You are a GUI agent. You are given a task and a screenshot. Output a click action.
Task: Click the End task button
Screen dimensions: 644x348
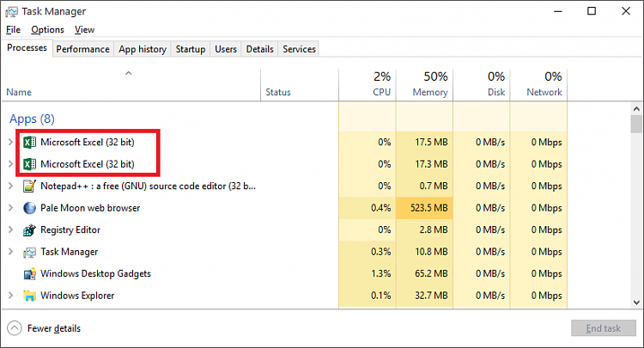coord(604,328)
